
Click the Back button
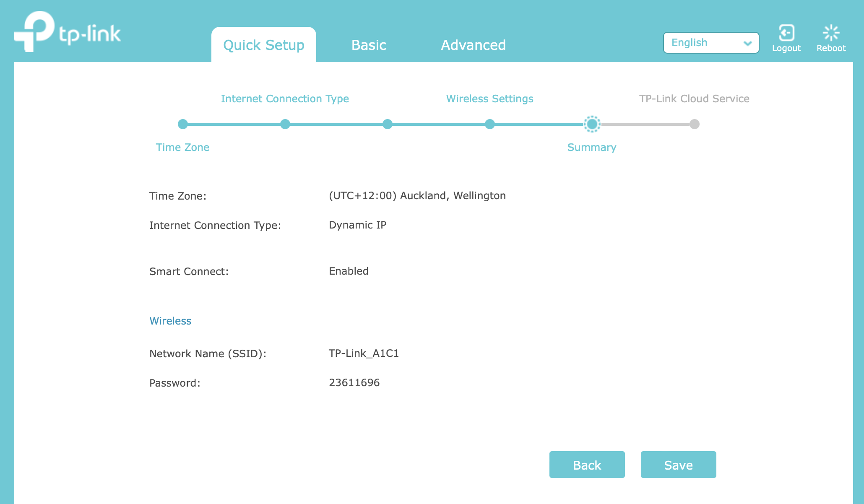tap(587, 465)
